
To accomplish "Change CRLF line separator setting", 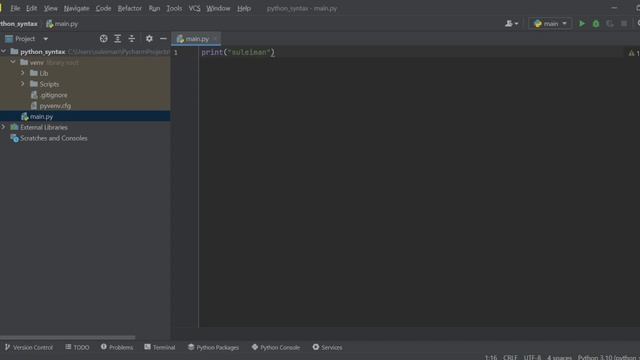I will coord(510,357).
